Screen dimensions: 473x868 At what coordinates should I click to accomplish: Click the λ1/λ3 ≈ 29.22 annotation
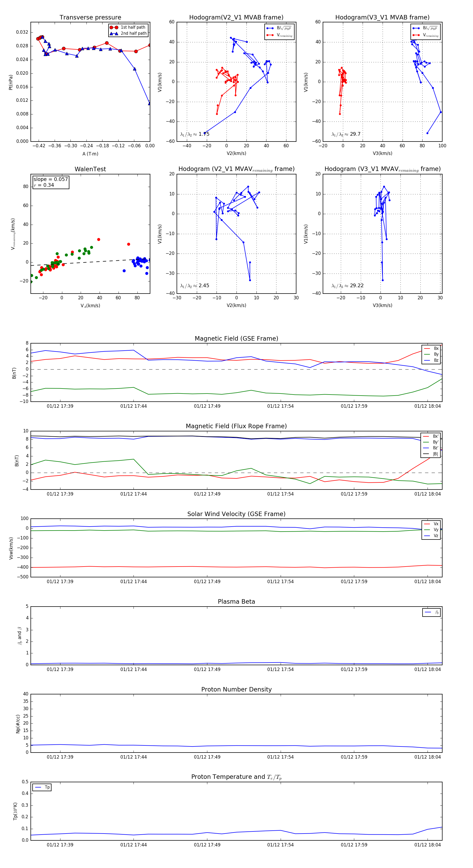pyautogui.click(x=347, y=286)
